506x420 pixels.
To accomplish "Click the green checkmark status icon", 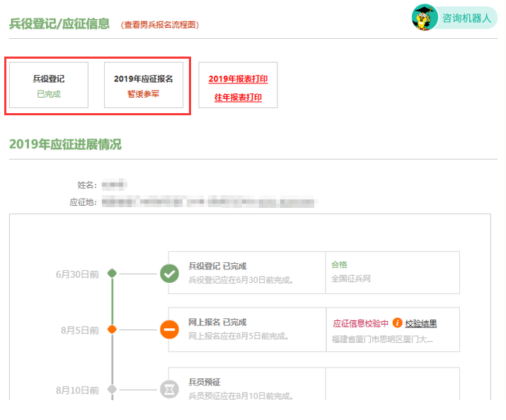I will click(169, 273).
